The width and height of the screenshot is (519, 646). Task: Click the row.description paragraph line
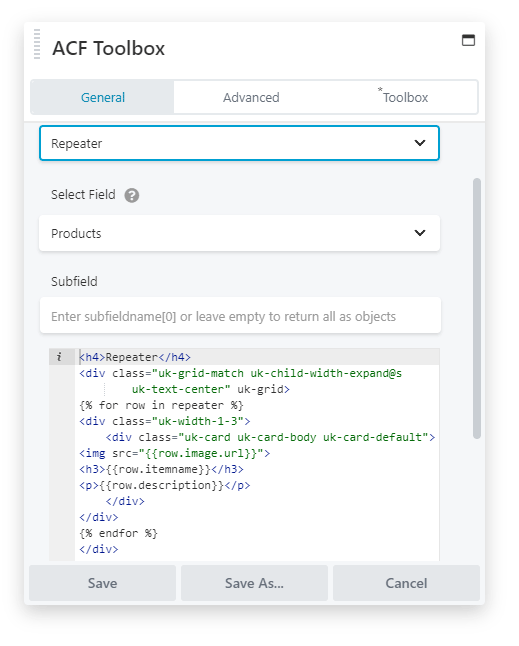(x=165, y=485)
